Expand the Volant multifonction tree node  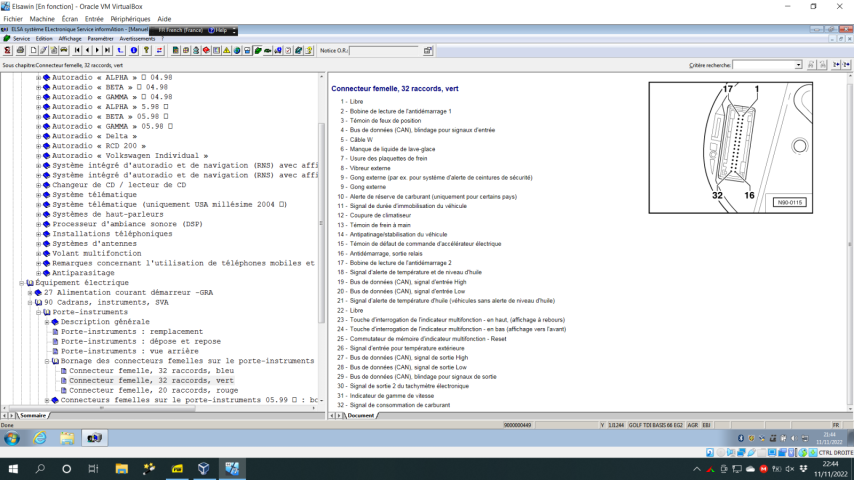tap(39, 253)
